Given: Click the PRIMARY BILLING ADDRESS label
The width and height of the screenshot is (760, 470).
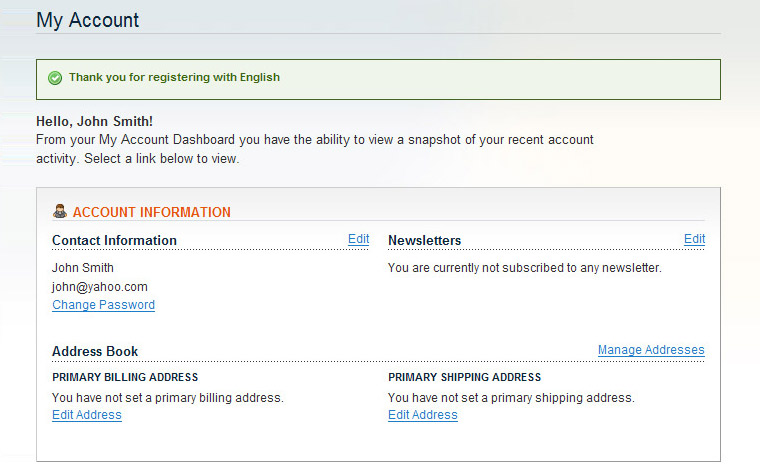Looking at the screenshot, I should coord(125,377).
